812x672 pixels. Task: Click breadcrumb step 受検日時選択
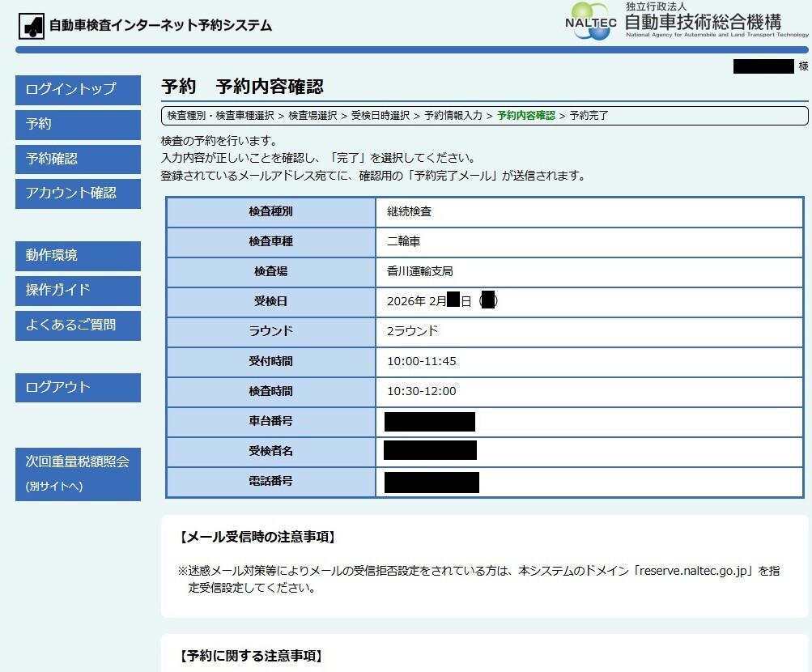point(380,116)
